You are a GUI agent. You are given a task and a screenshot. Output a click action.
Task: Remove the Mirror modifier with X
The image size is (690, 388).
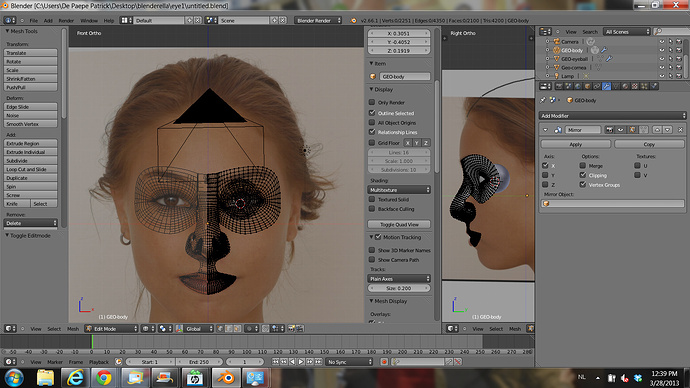click(x=680, y=130)
